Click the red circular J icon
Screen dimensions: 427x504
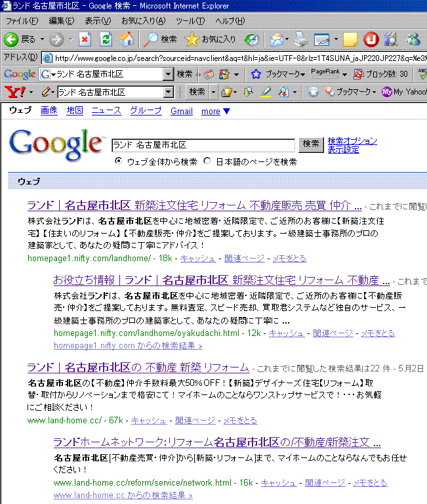pyautogui.click(x=371, y=39)
